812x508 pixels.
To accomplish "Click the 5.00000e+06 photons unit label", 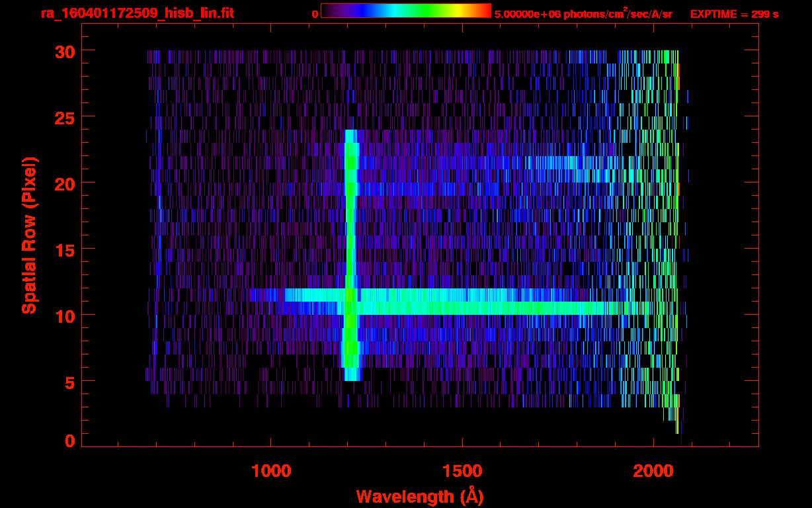I will click(x=583, y=13).
